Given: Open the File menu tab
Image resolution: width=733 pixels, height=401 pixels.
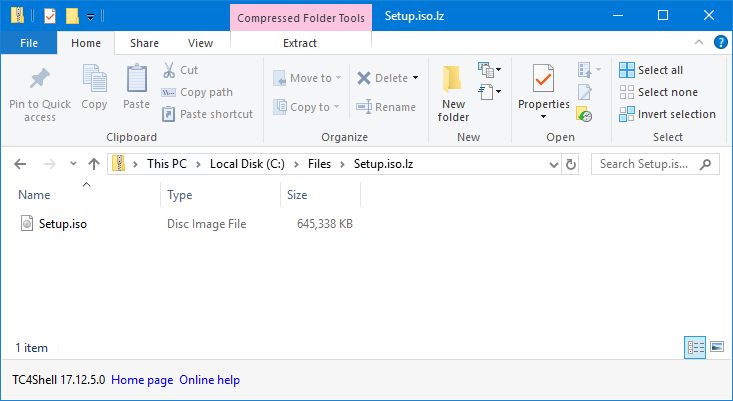Looking at the screenshot, I should (29, 43).
